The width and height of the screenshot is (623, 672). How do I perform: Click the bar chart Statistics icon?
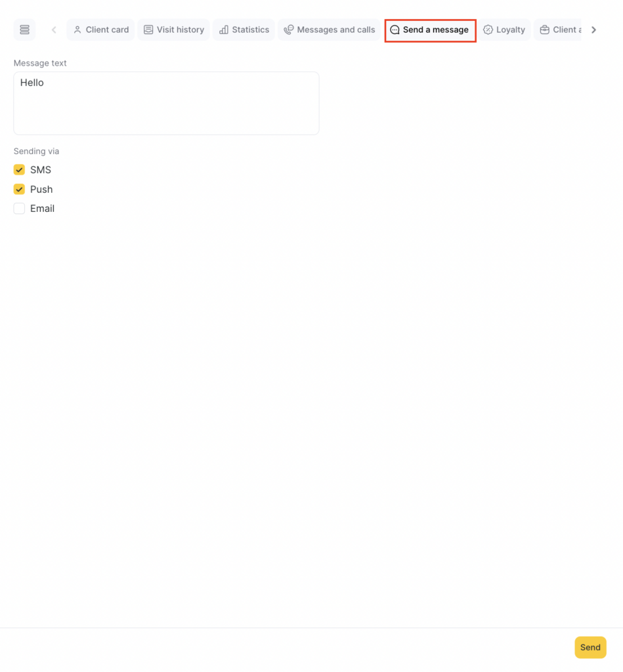click(224, 30)
